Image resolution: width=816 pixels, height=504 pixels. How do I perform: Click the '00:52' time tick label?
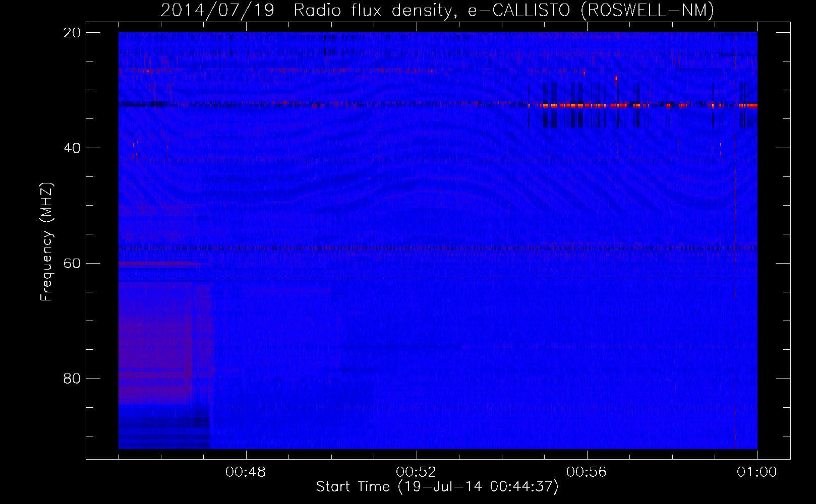416,472
